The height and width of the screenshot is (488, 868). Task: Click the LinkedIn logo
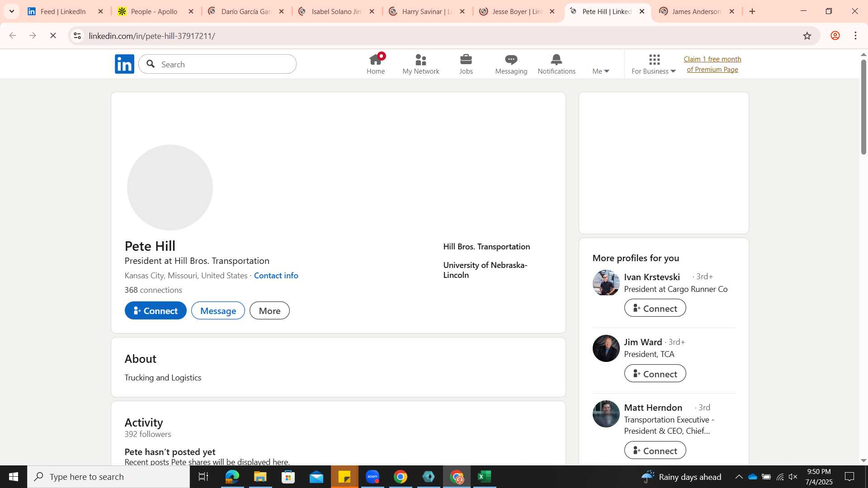point(124,64)
